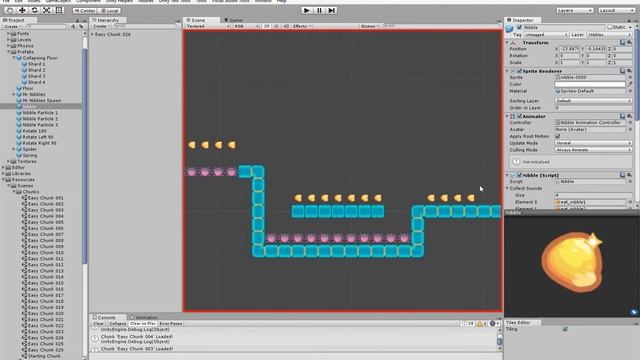
Task: Open the Scene Effects dropdown
Action: [x=302, y=26]
